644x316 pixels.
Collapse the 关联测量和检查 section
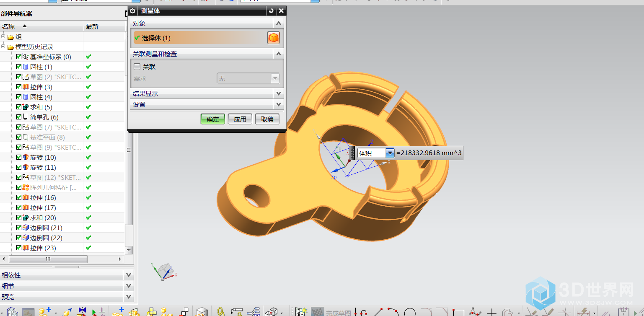point(278,54)
